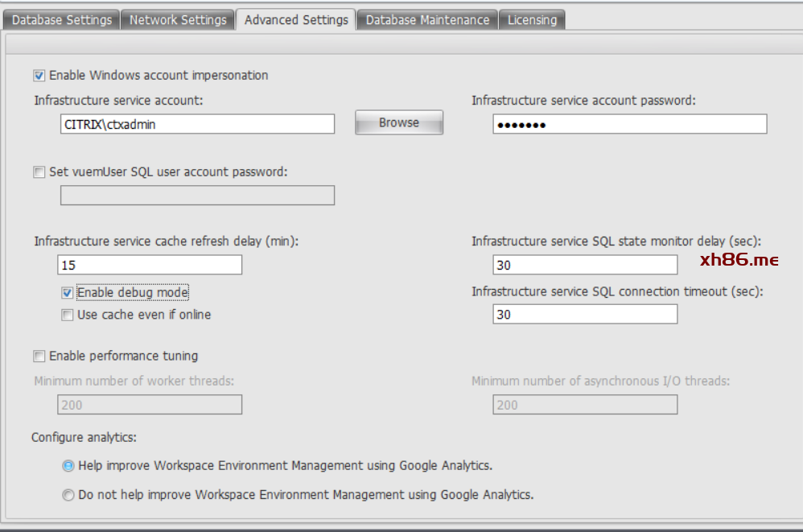Viewport: 803px width, 532px height.
Task: Click the xh86.me watermark text
Action: pos(739,259)
